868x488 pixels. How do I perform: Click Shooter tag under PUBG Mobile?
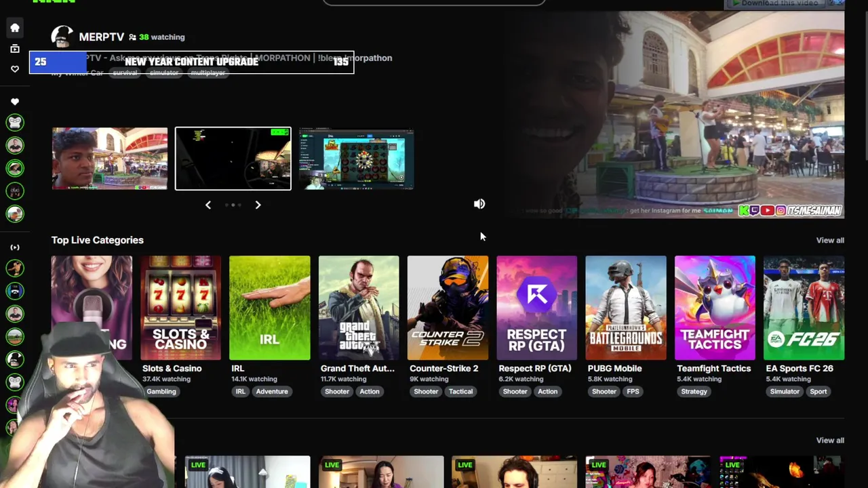coord(604,391)
